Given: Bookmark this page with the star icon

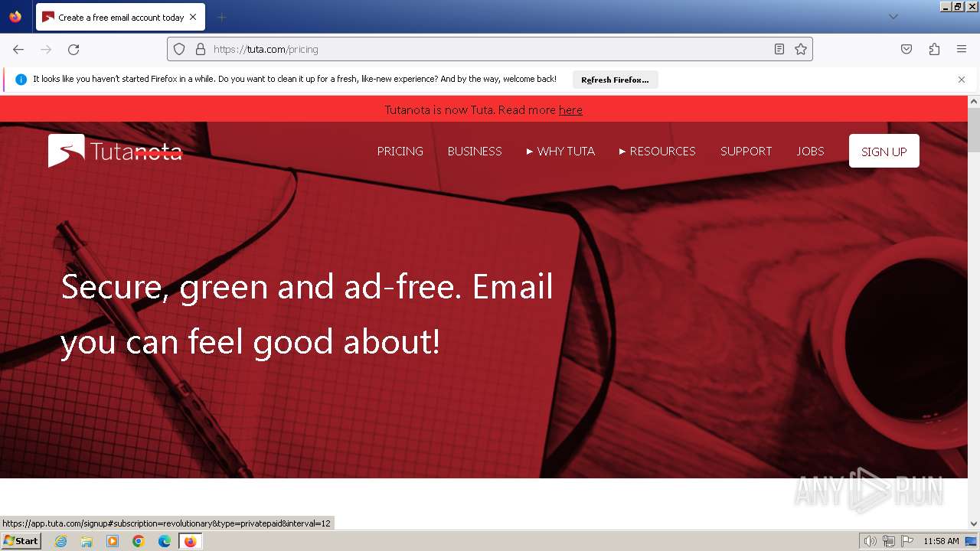Looking at the screenshot, I should (801, 49).
